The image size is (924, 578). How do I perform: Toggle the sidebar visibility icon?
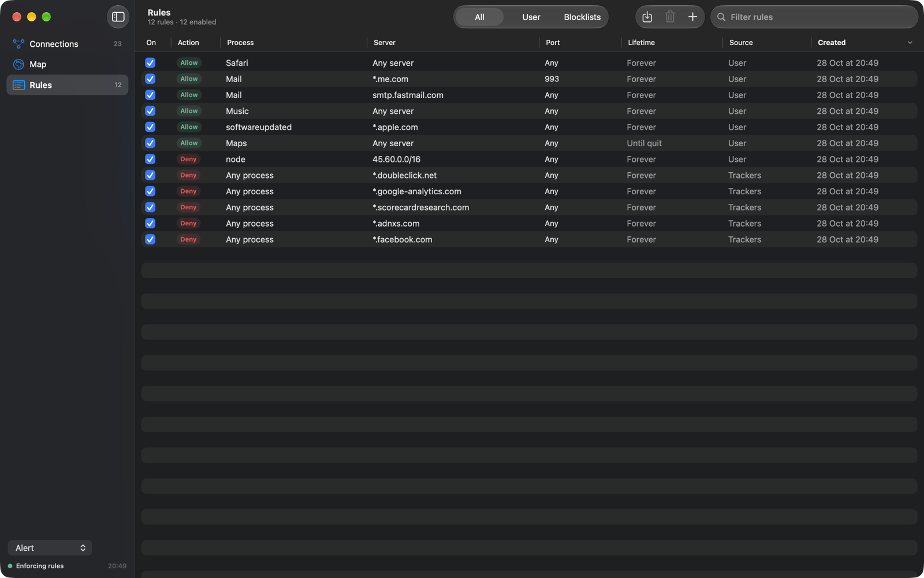[118, 17]
